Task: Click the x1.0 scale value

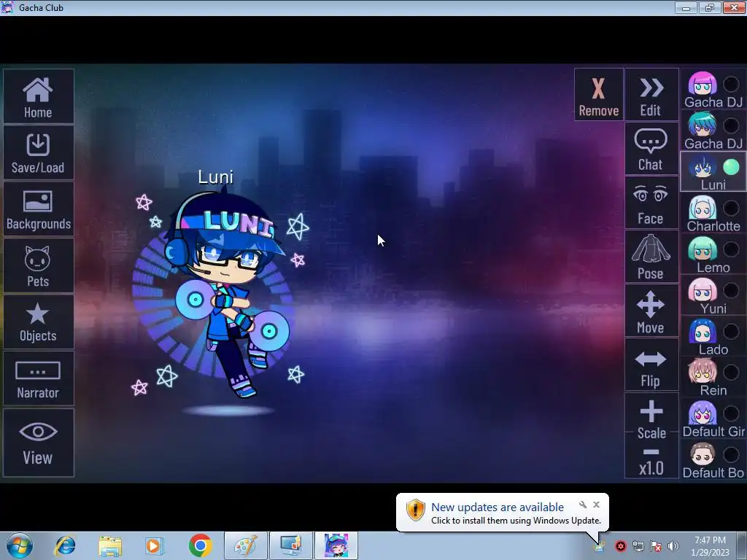Action: click(651, 469)
